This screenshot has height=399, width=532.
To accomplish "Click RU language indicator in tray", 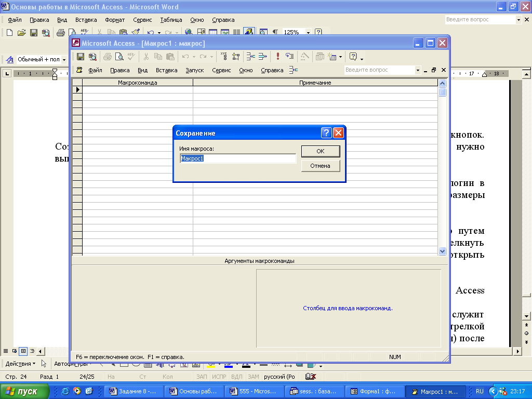I will 480,392.
